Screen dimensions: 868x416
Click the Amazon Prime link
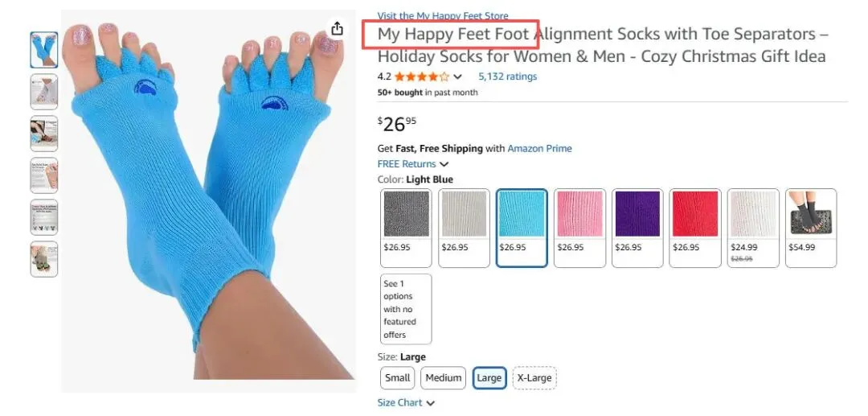coord(540,148)
